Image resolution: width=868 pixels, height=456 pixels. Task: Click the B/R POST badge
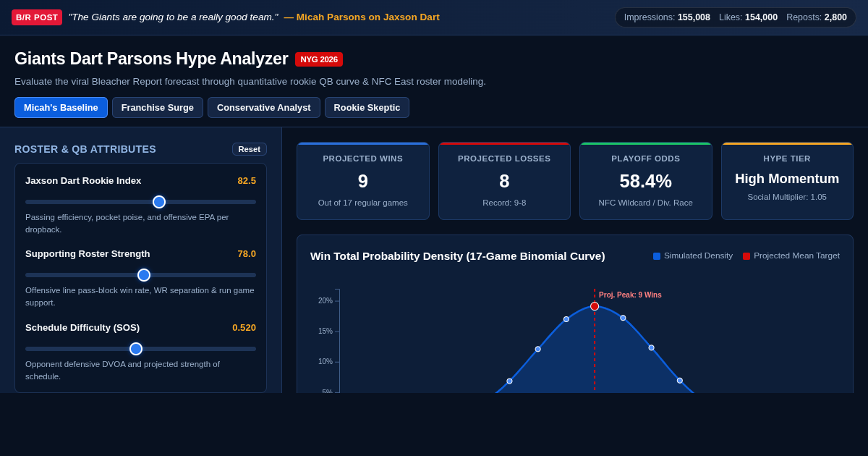pos(37,17)
